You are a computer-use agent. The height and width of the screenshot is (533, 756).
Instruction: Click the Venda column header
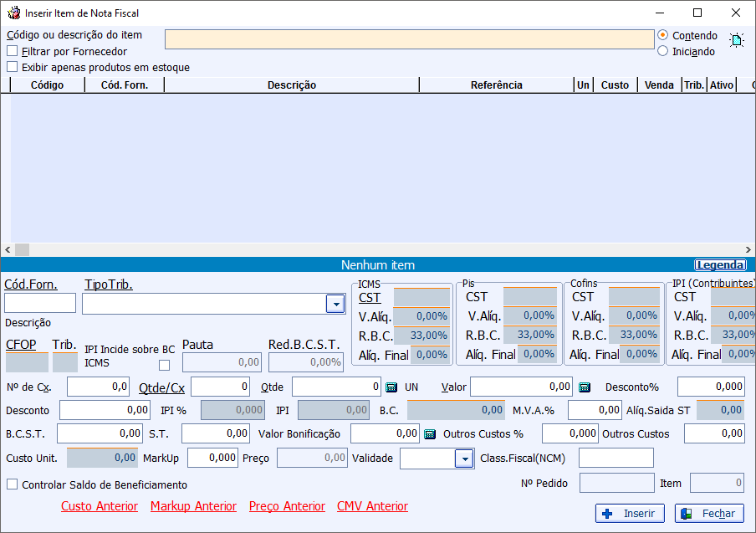point(659,85)
